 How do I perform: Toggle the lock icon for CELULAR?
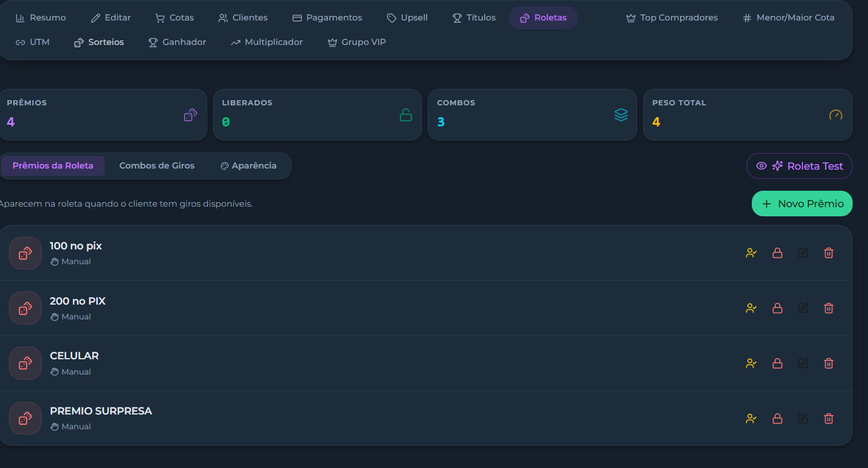click(x=777, y=363)
